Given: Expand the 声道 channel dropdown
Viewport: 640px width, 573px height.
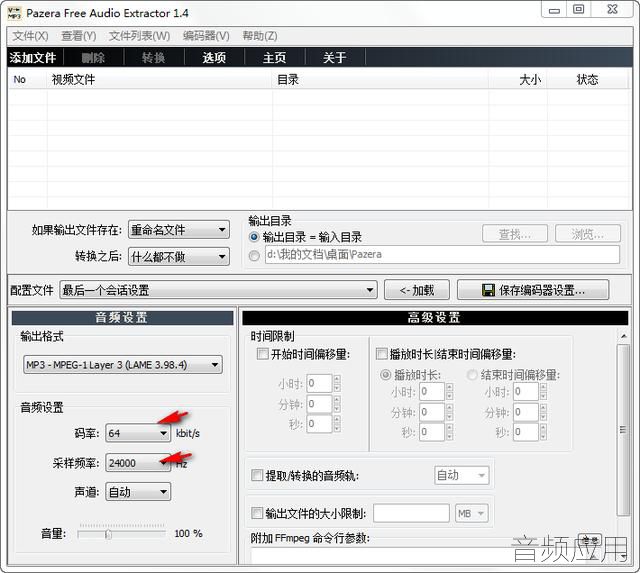Looking at the screenshot, I should [138, 492].
